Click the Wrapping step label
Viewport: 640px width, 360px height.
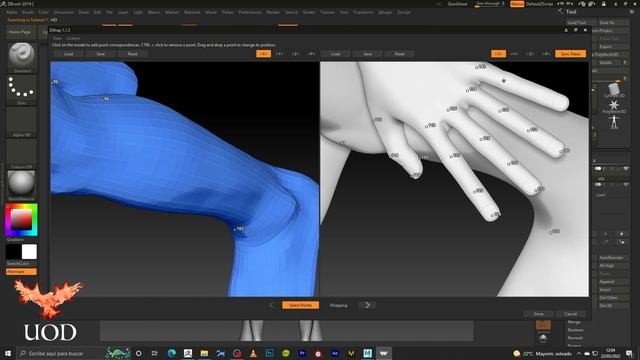click(338, 305)
